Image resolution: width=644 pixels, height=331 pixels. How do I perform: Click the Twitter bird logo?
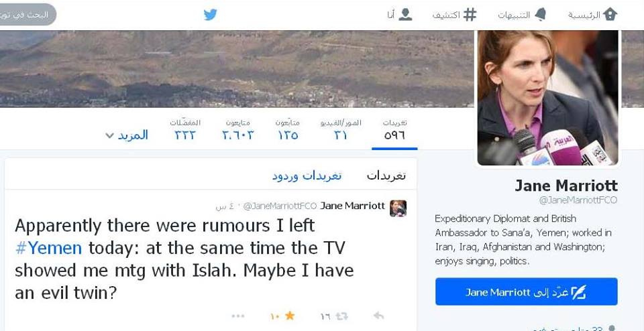210,15
